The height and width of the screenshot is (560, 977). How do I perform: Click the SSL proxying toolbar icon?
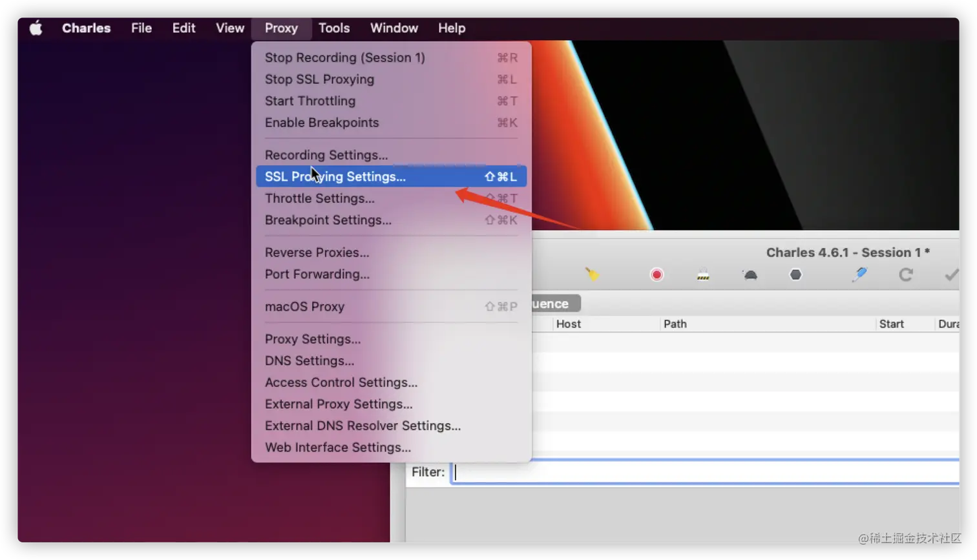(703, 275)
